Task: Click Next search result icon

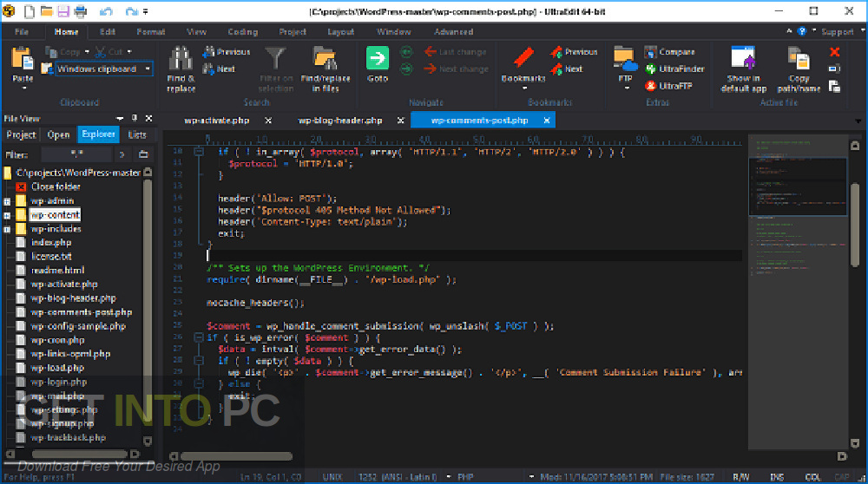Action: [x=208, y=69]
